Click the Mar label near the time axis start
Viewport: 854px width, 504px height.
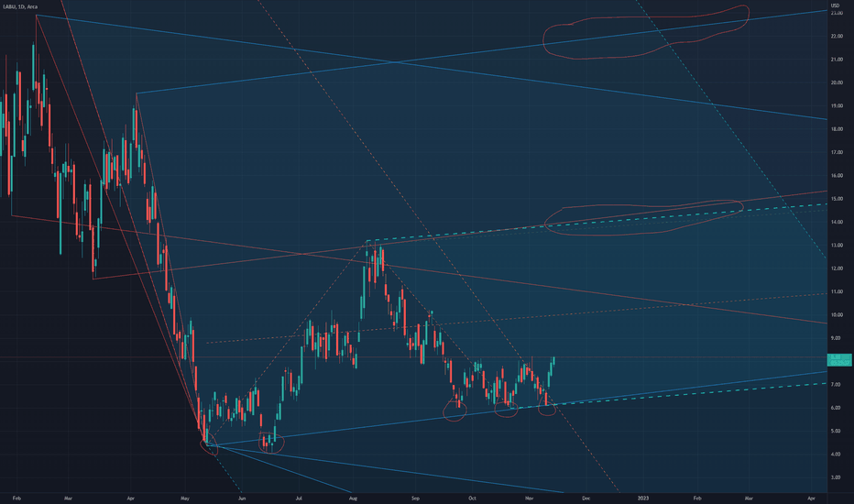coord(68,498)
